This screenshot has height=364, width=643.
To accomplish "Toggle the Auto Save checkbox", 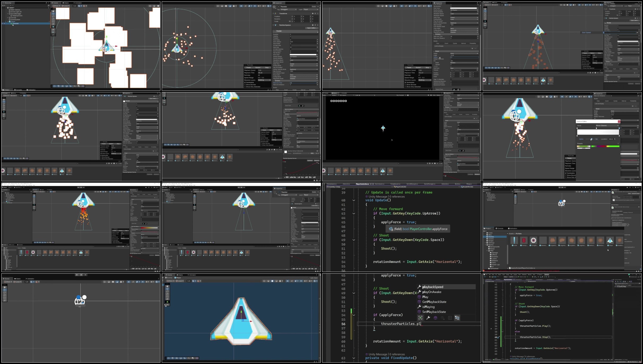I will coord(309,278).
